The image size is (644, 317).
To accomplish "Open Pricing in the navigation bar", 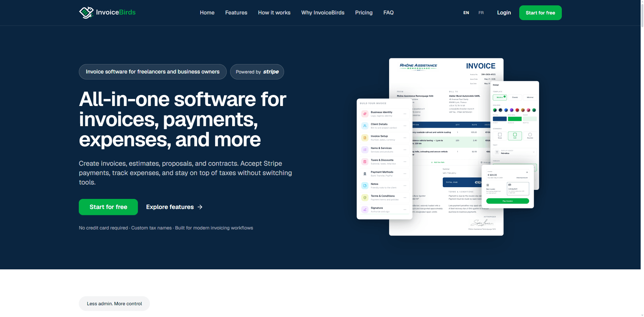I will 364,13.
